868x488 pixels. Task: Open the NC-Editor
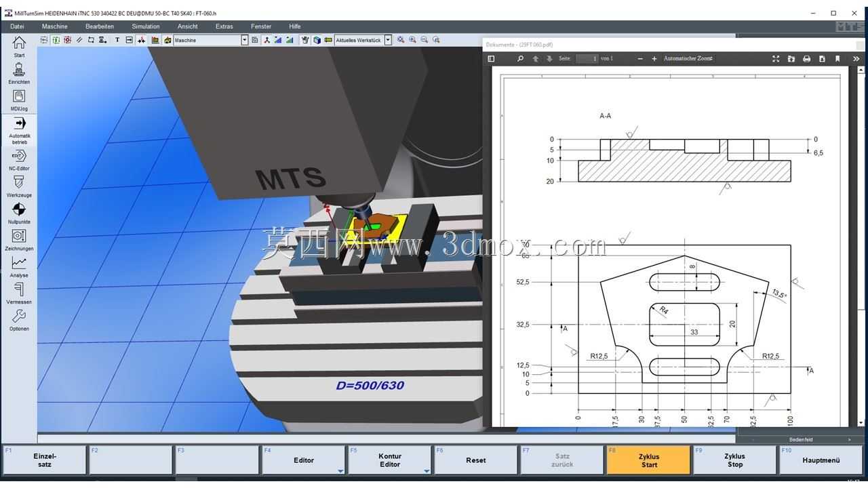[x=19, y=160]
